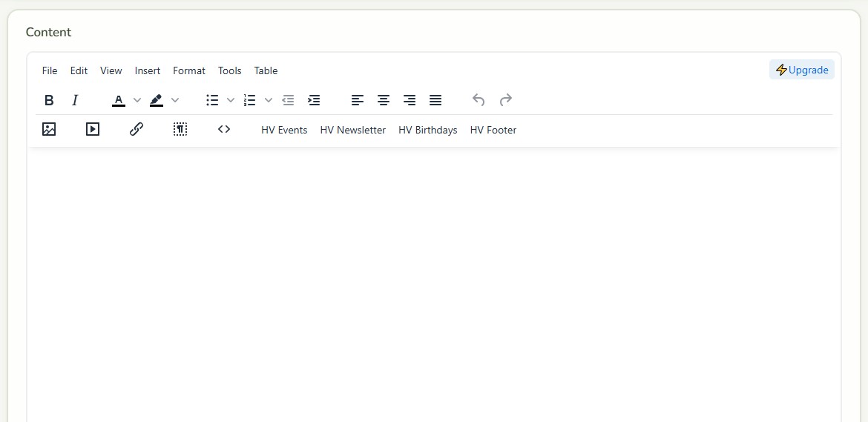Screen dimensions: 868x422
Task: Expand bullet list style options
Action: point(231,100)
